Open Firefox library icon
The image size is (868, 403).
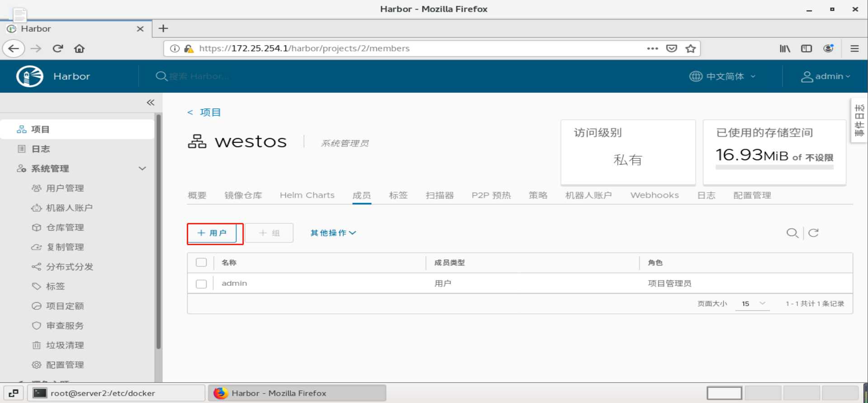(785, 48)
